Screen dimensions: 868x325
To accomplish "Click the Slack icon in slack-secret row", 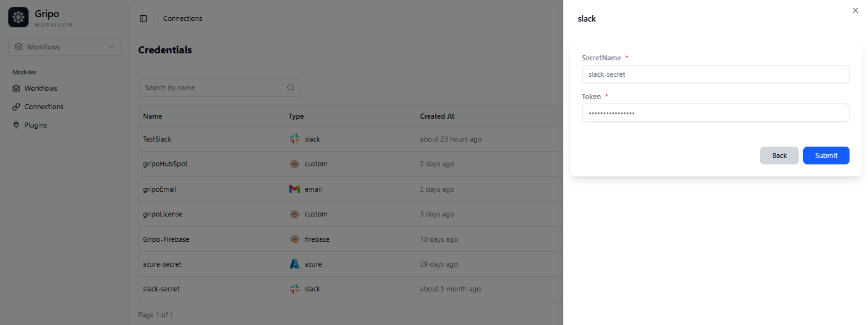I will pyautogui.click(x=294, y=289).
